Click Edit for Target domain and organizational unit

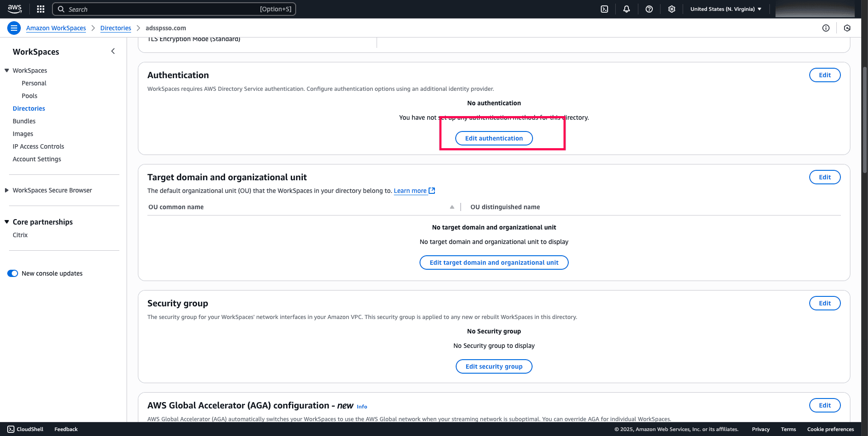(825, 177)
